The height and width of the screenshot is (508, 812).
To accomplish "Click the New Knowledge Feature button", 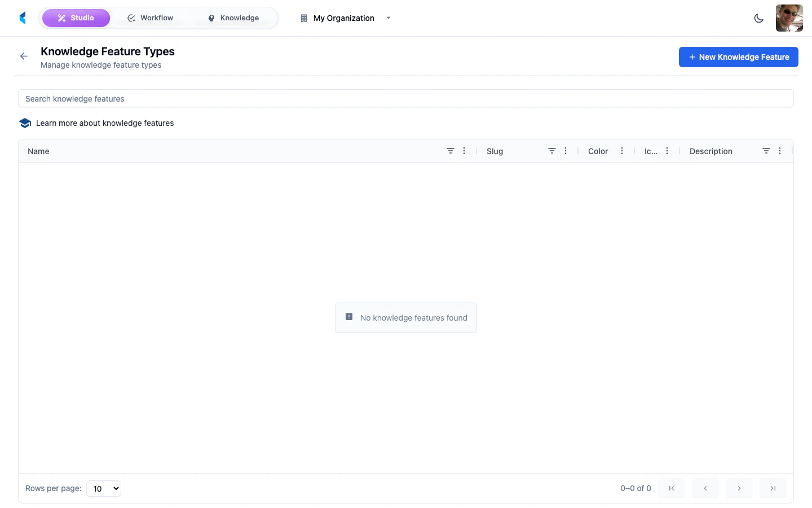I will tap(738, 56).
